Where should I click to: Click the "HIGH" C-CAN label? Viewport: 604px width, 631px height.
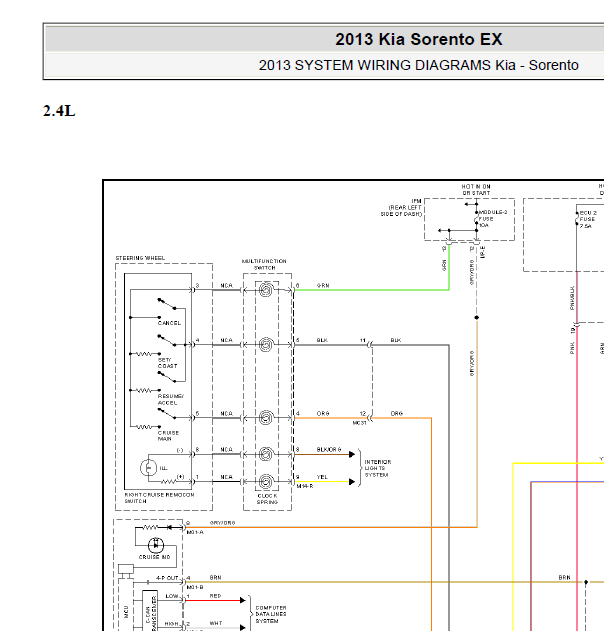[171, 624]
